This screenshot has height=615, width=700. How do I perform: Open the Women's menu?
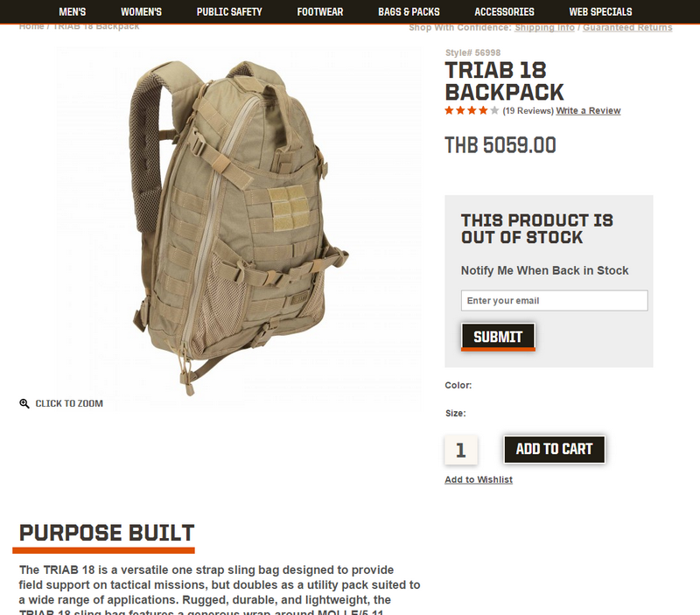tap(141, 12)
